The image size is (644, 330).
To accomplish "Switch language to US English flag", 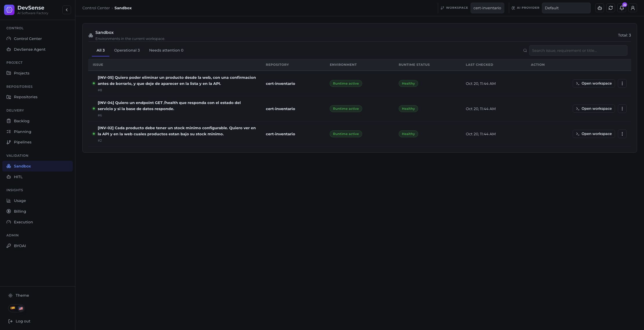I will point(21,308).
